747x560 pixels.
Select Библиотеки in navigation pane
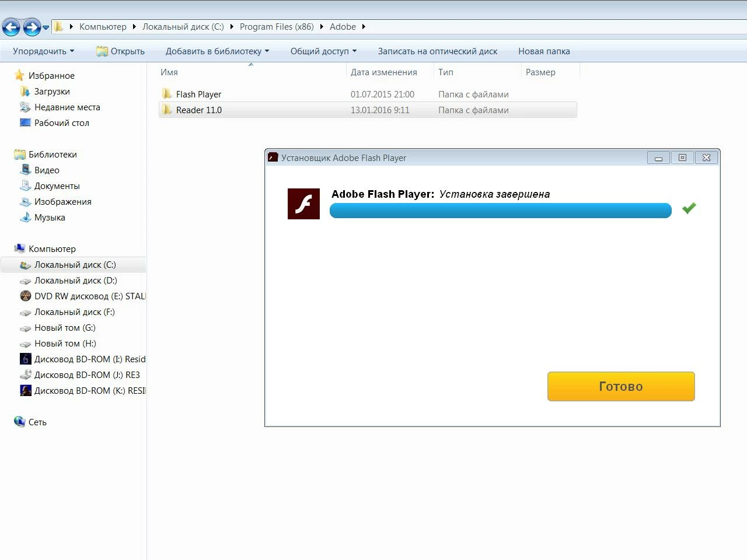click(53, 155)
